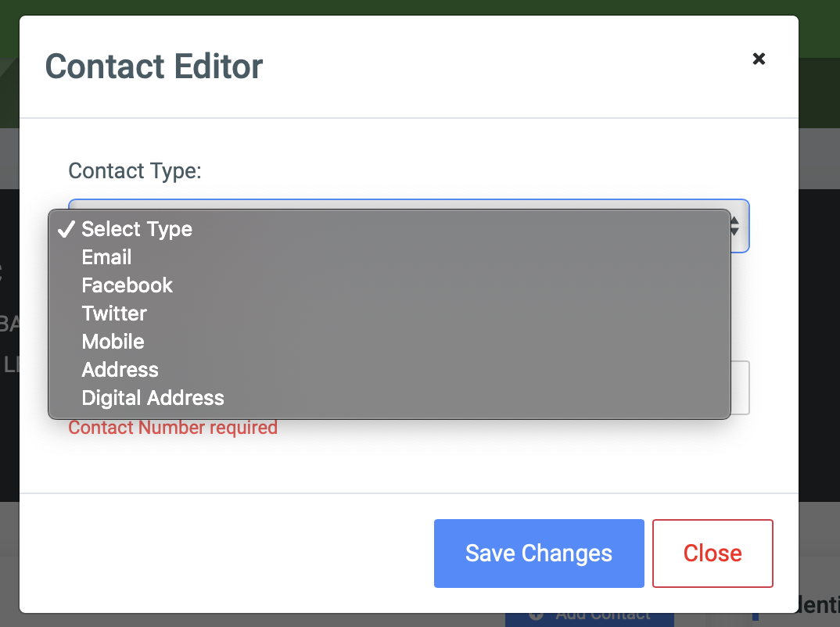The width and height of the screenshot is (840, 627).
Task: Click the Contact Editor title
Action: 153,67
